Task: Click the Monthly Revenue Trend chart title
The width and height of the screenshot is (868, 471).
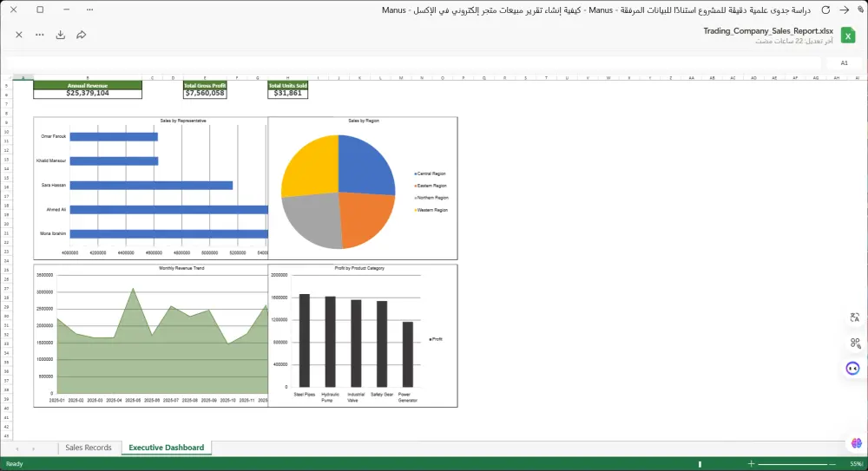Action: coord(181,268)
